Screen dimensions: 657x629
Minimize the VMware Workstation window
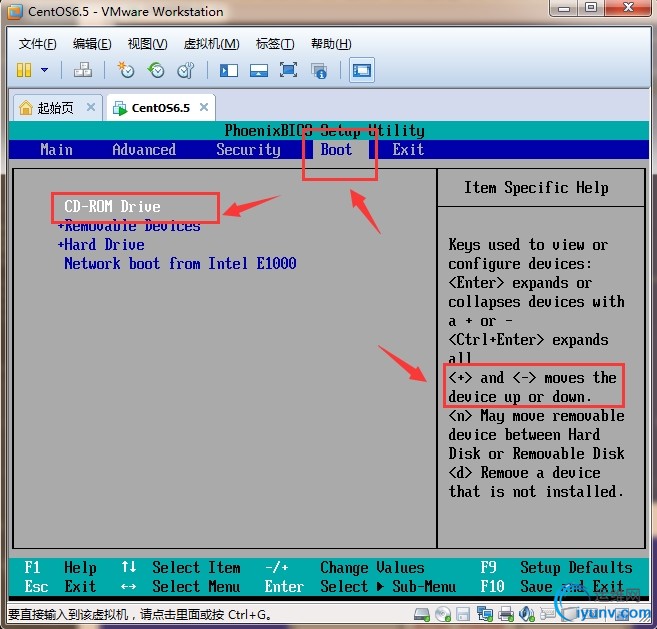(x=564, y=8)
